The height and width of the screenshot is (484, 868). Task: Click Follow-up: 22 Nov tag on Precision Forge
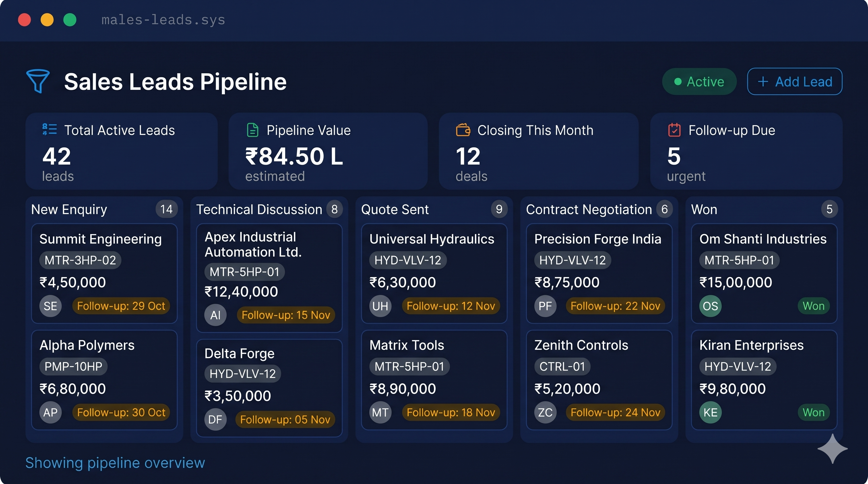(615, 306)
